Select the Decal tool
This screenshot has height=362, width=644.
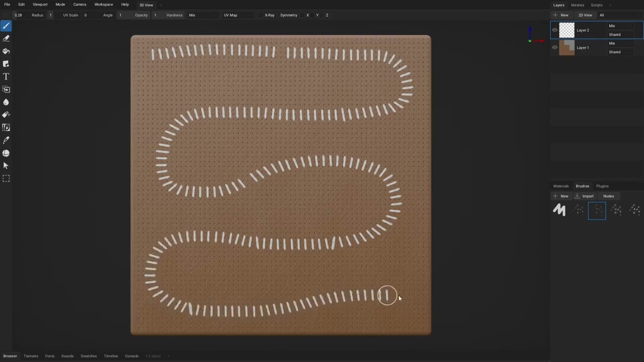6,64
